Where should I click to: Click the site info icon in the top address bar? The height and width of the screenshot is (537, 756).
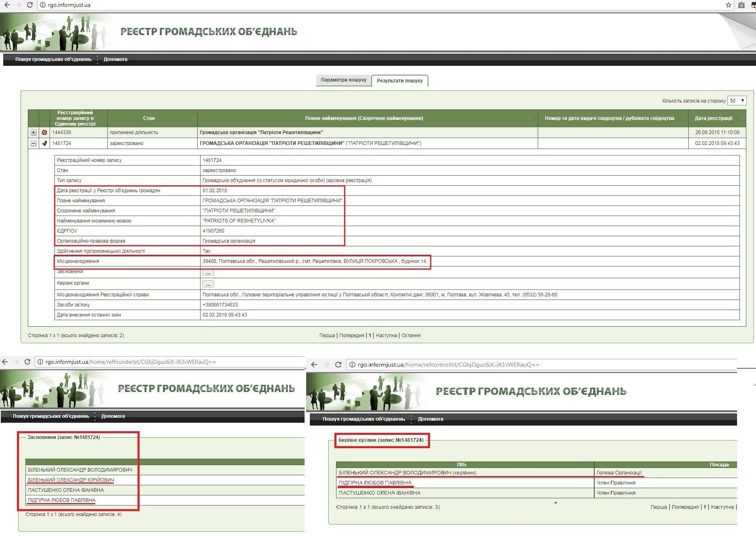(43, 5)
